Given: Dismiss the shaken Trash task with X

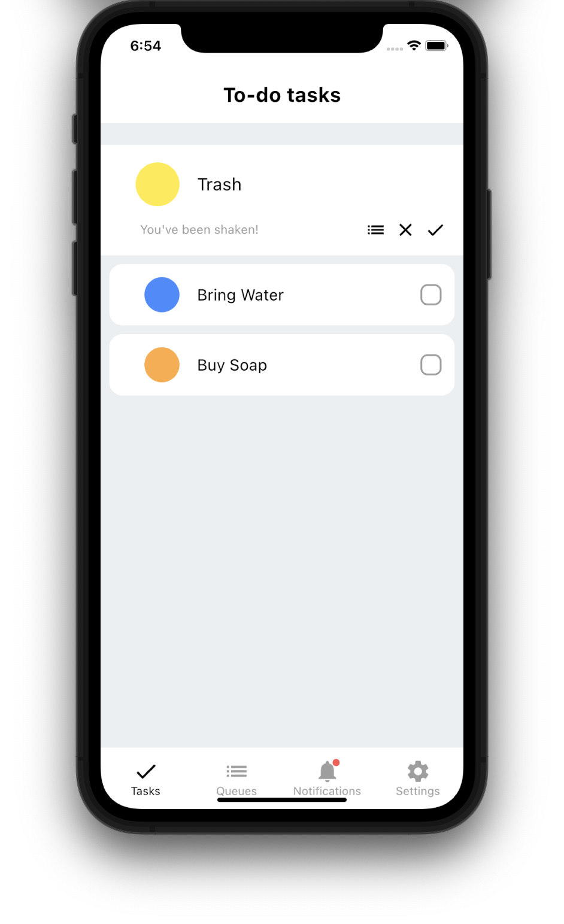Looking at the screenshot, I should pos(405,230).
